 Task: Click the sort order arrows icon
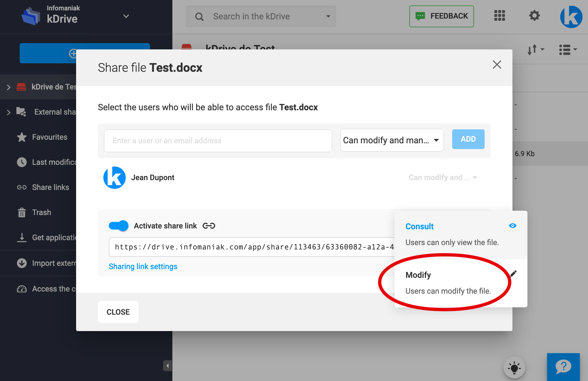coord(535,50)
